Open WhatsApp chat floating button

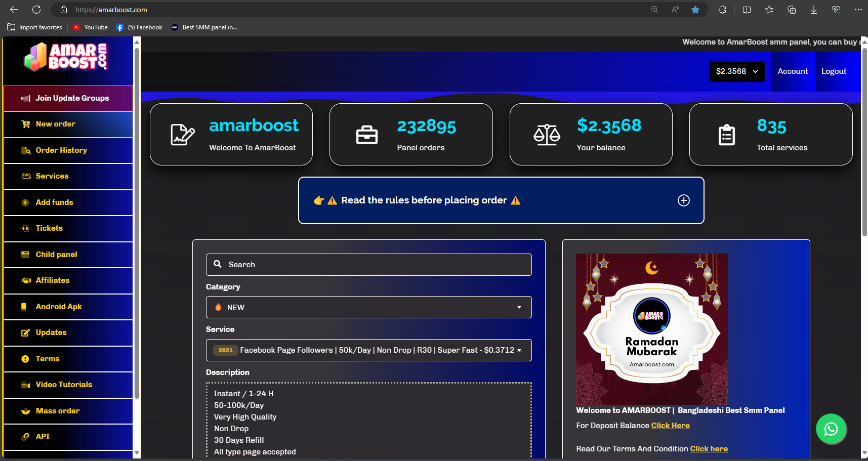pos(831,429)
